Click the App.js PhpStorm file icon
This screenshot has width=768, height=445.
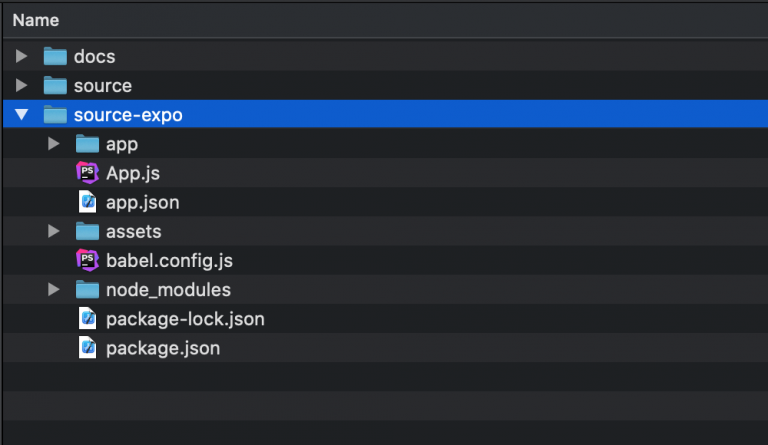tap(88, 173)
